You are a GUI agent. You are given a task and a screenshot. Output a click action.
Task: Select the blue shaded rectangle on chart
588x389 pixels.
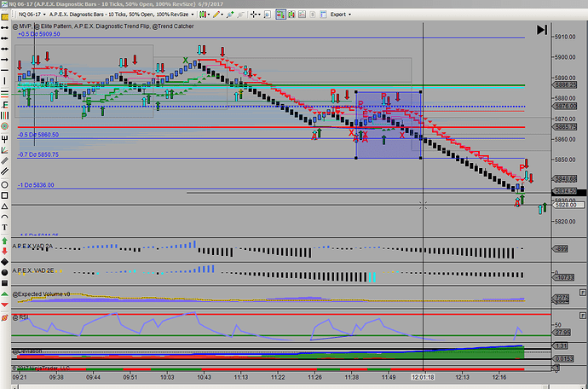click(389, 125)
